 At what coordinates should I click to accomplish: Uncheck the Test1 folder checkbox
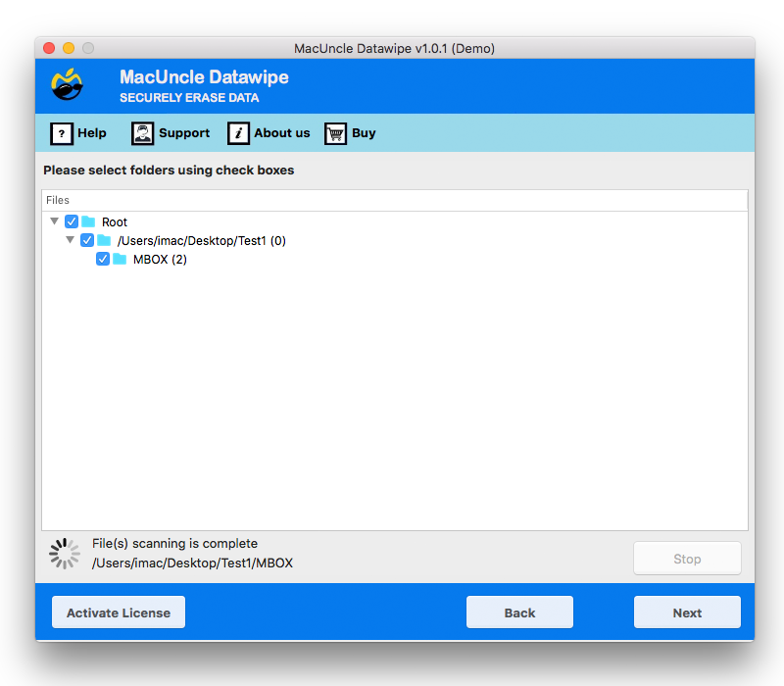coord(87,240)
